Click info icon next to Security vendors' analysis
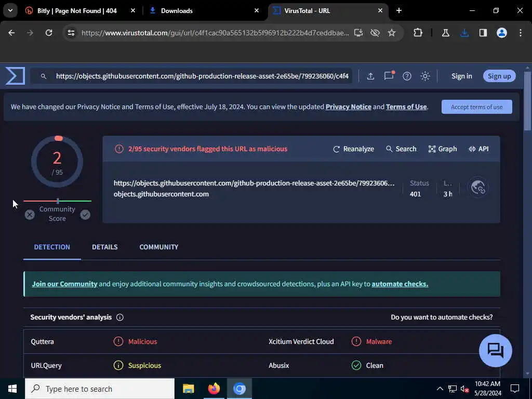This screenshot has height=399, width=532. tap(120, 317)
